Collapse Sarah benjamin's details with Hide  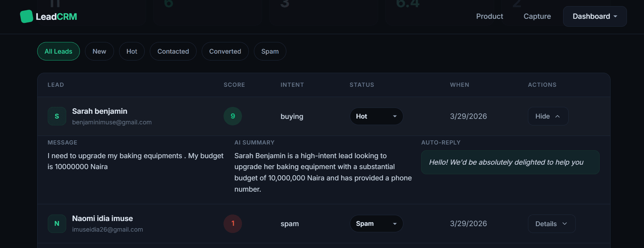548,116
